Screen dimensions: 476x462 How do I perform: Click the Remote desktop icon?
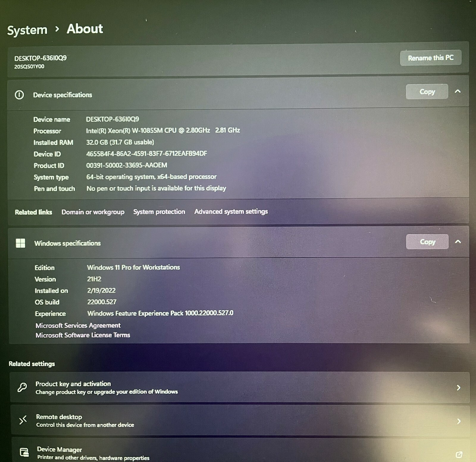coord(23,420)
